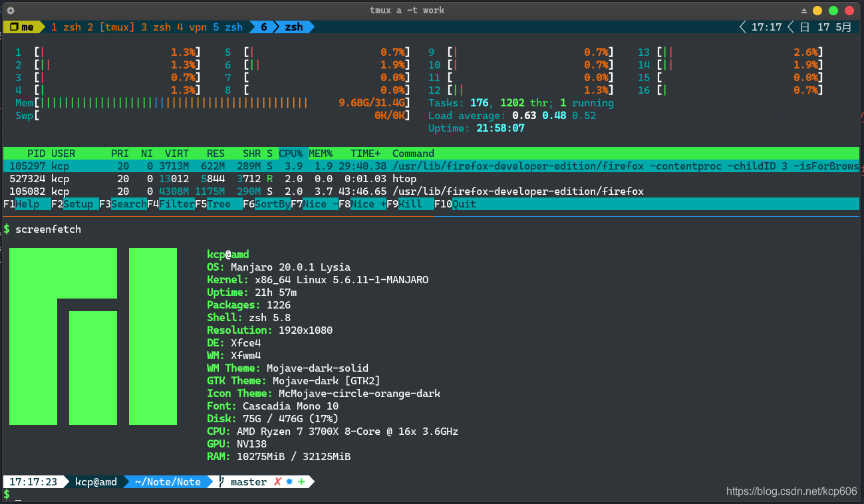Select process row with PID 105082

[432, 191]
